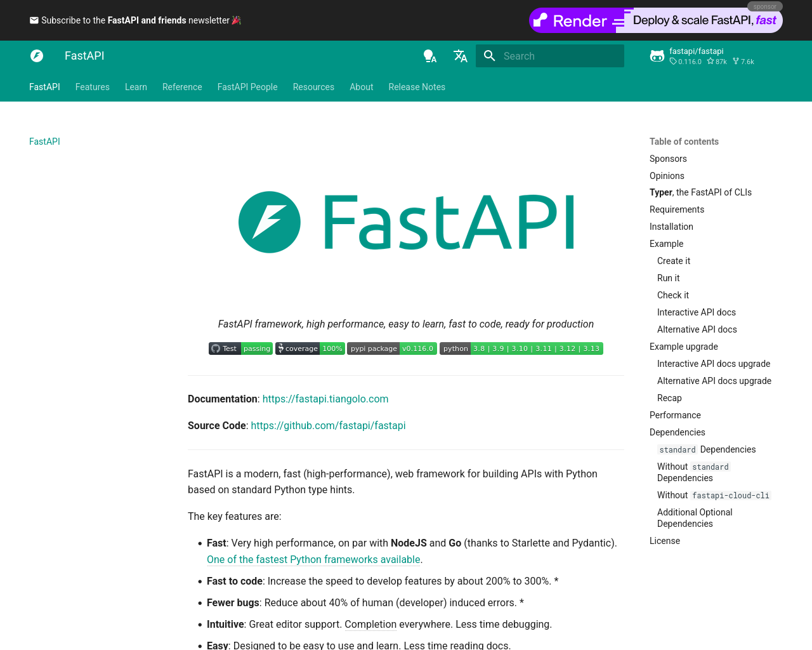The width and height of the screenshot is (812, 650).
Task: Open the Learn tab
Action: (x=136, y=87)
